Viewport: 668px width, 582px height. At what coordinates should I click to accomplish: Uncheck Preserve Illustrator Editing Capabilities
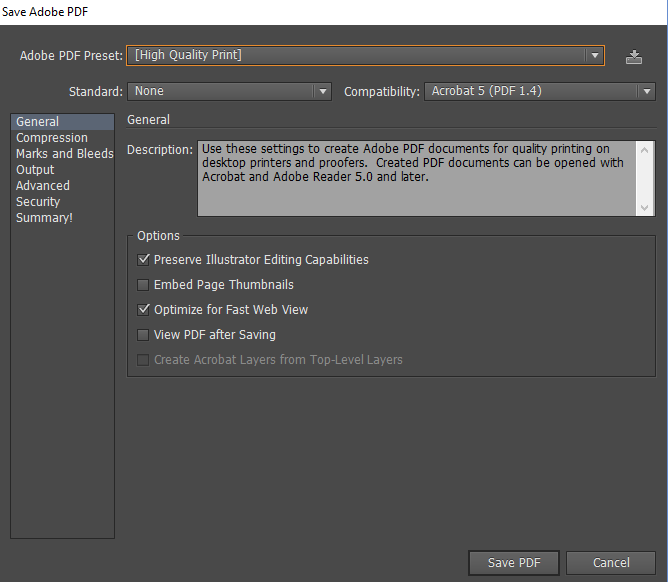[143, 259]
